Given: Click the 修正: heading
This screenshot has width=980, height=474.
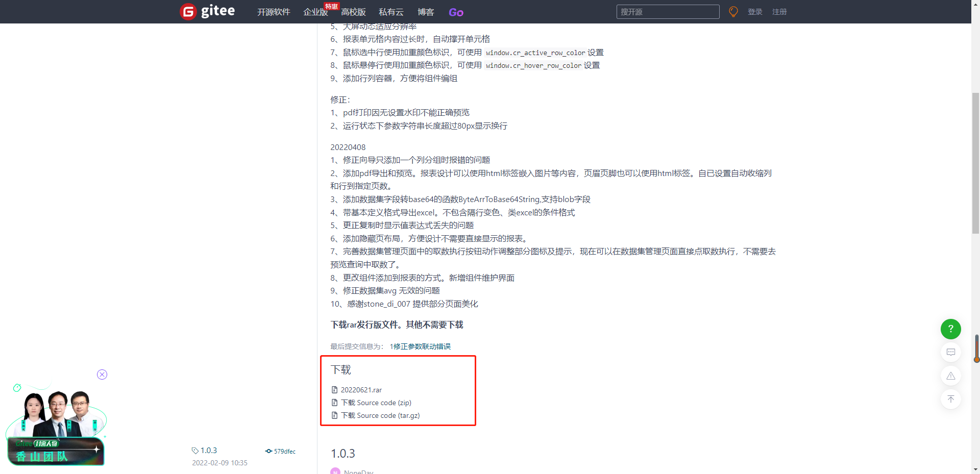Looking at the screenshot, I should [340, 99].
